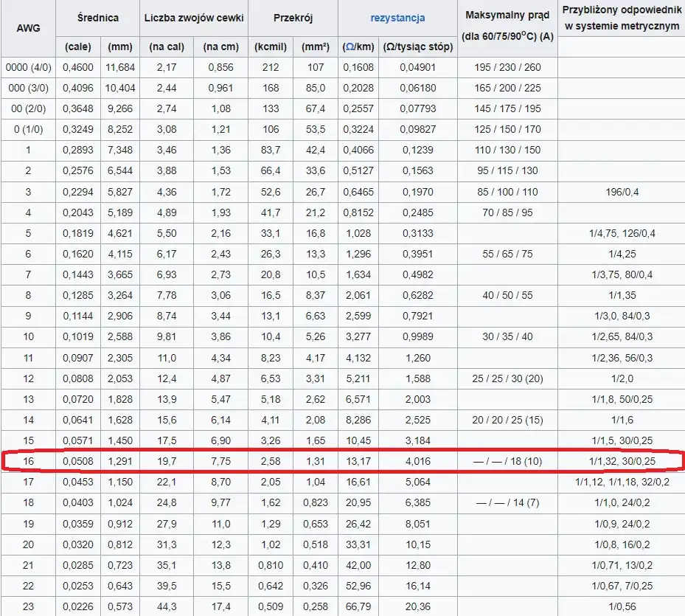685x616 pixels.
Task: Click diameter value 11,684 mm
Action: (x=120, y=67)
